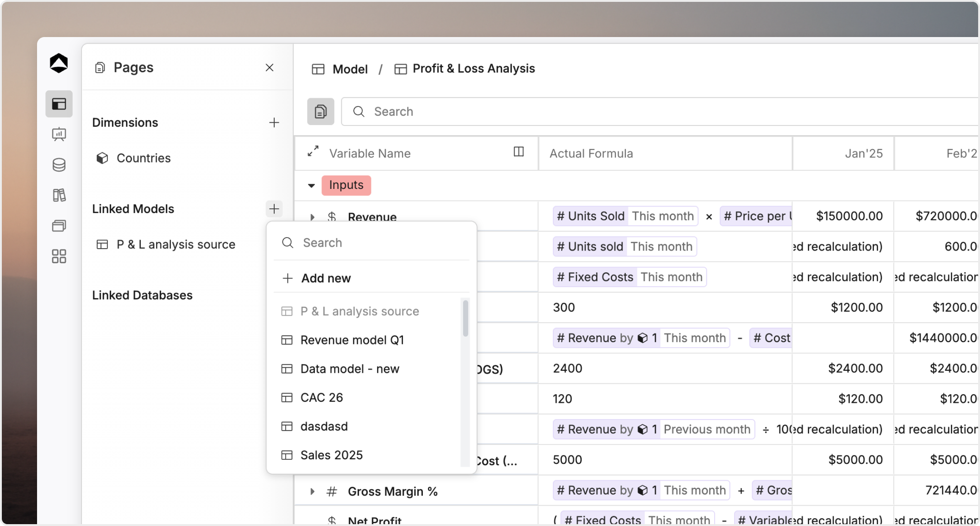Open the stacked windows sidebar icon
The height and width of the screenshot is (526, 980).
[x=59, y=226]
